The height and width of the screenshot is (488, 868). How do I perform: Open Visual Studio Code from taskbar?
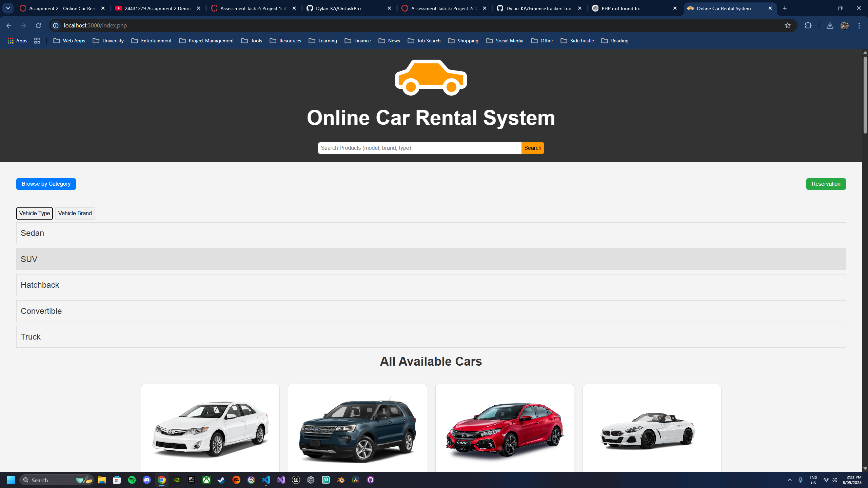tap(266, 480)
